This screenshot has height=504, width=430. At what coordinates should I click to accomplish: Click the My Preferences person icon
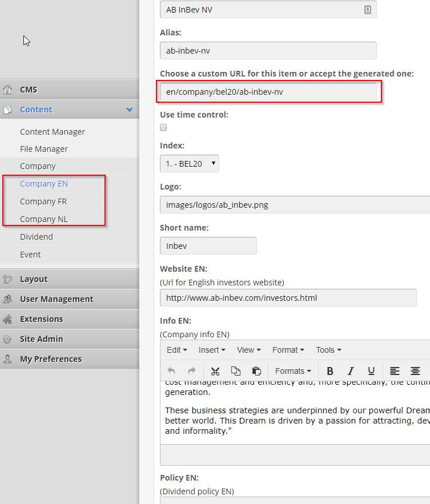(x=7, y=358)
